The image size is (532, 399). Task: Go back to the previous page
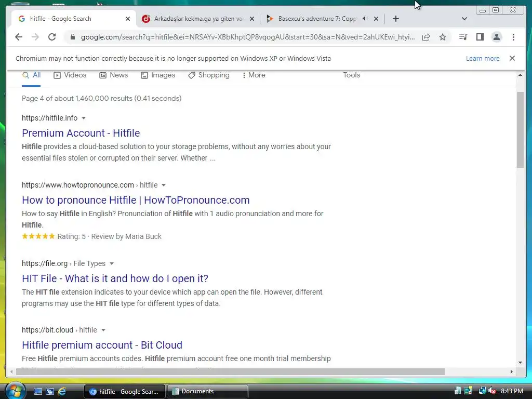[x=19, y=37]
